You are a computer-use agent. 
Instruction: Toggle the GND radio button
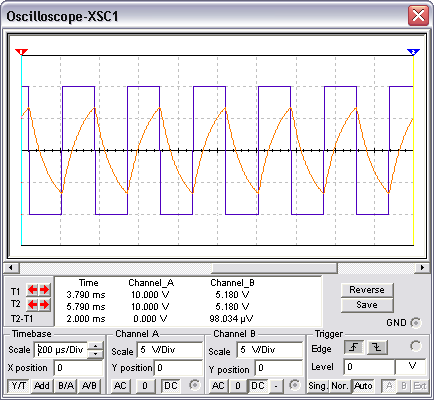(416, 323)
